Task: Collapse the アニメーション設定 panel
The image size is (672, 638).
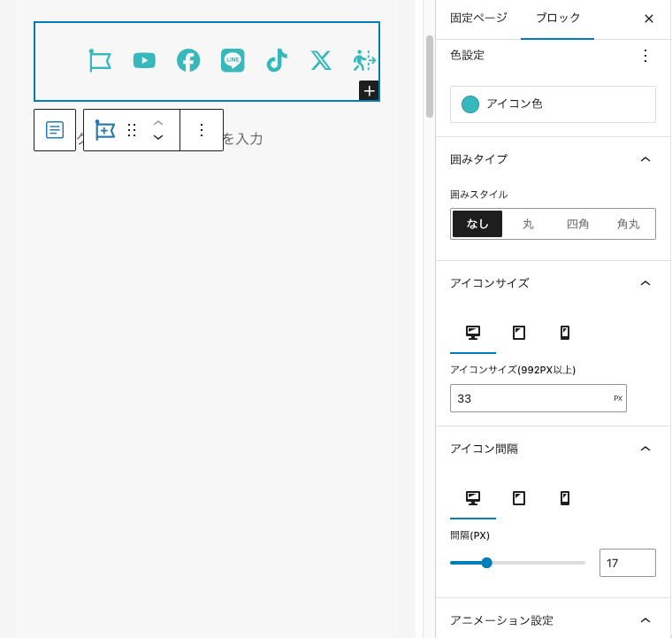Action: click(645, 620)
